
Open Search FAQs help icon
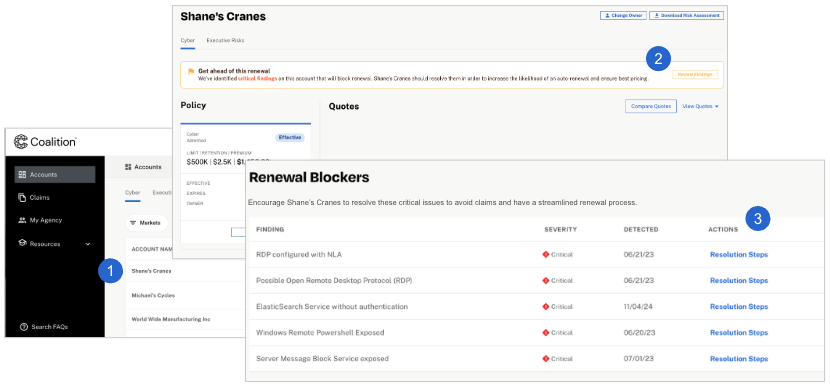(23, 327)
